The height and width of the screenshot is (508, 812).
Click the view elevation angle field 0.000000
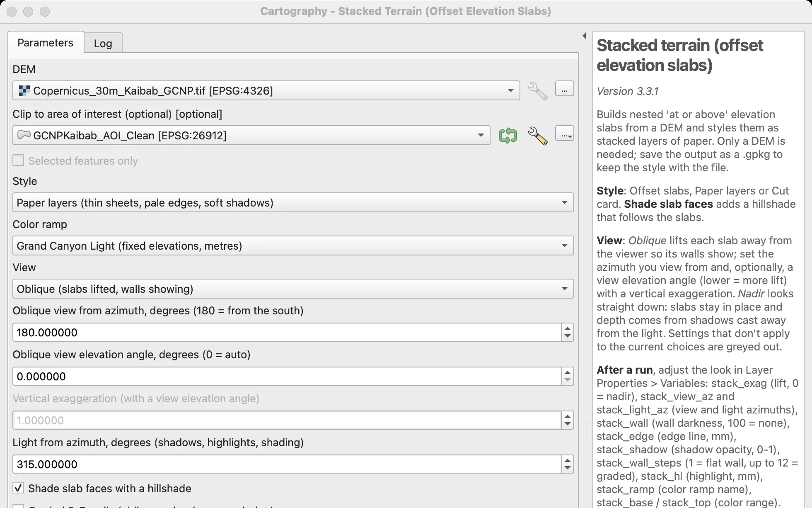click(287, 377)
